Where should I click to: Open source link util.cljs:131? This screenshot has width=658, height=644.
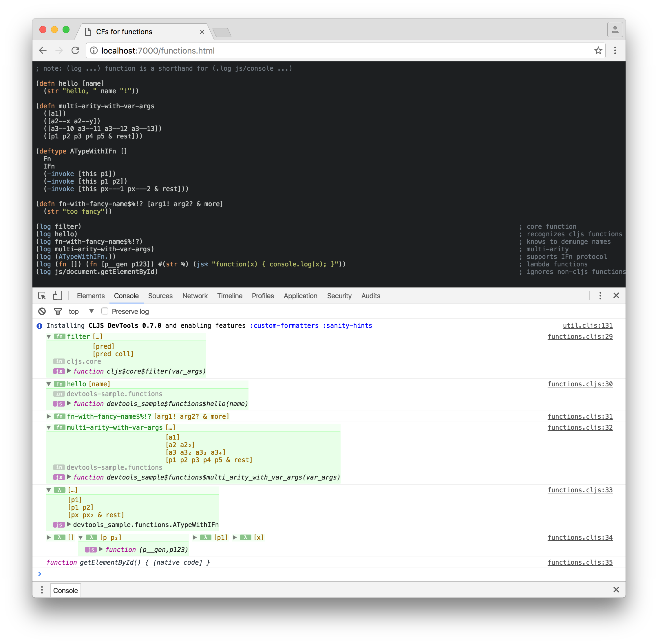pyautogui.click(x=588, y=325)
